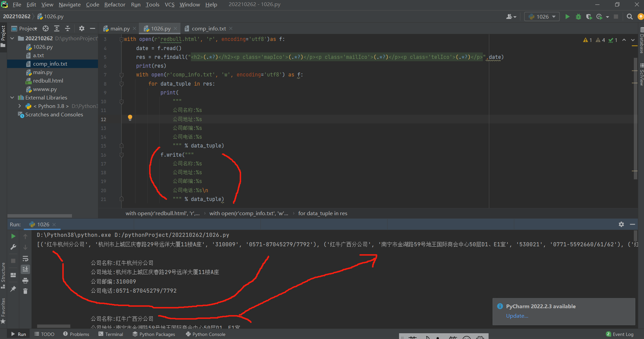
Task: Click the wrench icon in Run panel
Action: click(13, 247)
